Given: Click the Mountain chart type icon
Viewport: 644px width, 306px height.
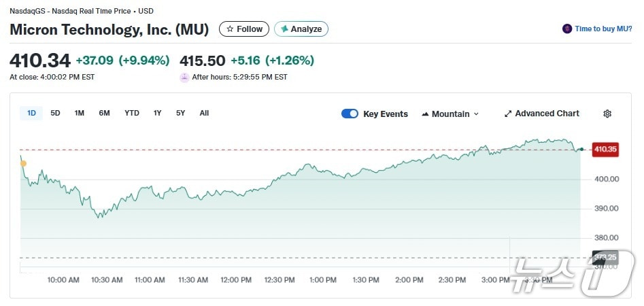Looking at the screenshot, I should 425,114.
